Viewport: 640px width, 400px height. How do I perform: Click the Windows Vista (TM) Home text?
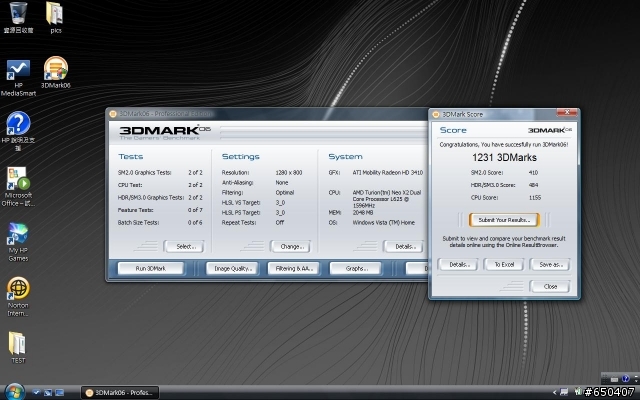tap(384, 222)
